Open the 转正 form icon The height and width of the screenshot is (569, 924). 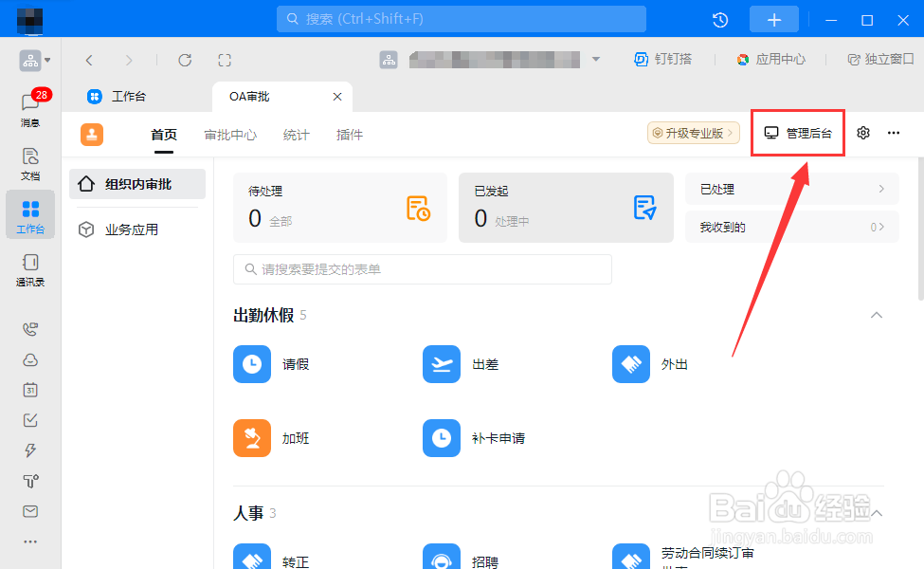(x=252, y=558)
